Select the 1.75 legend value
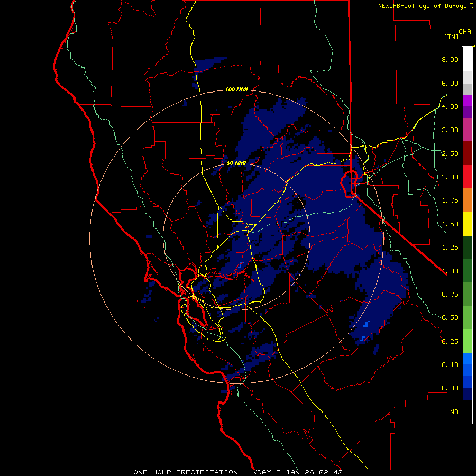Screen dimensions: 476x476 pos(450,200)
